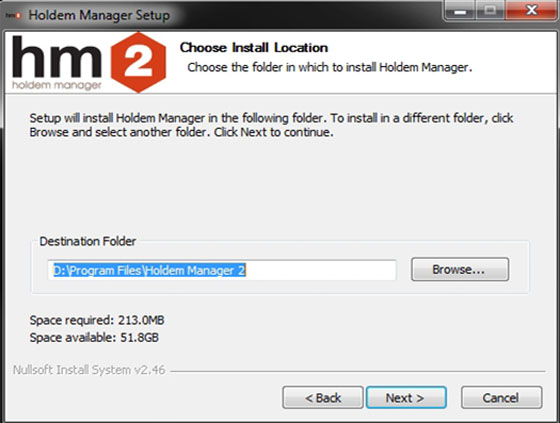Click the disabled maximize window button

pyautogui.click(x=490, y=11)
